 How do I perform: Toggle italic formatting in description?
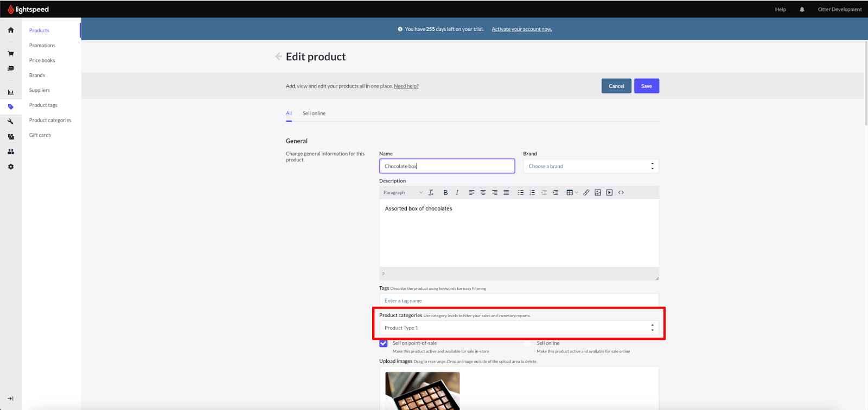coord(457,192)
